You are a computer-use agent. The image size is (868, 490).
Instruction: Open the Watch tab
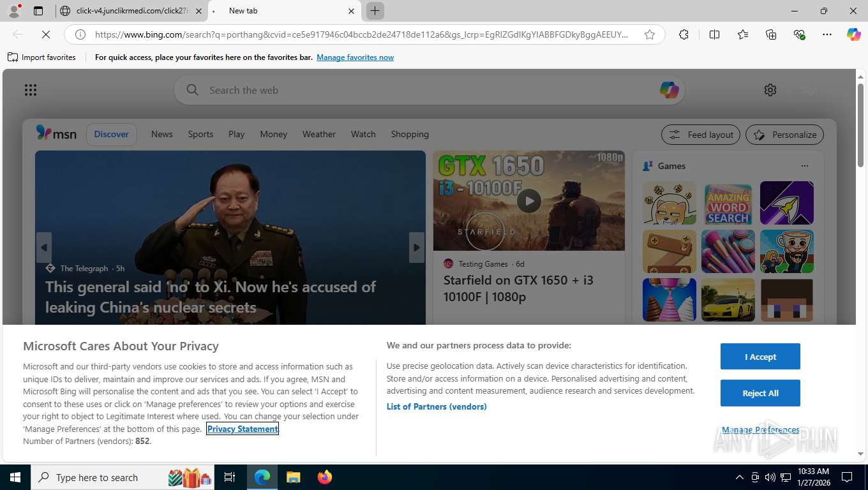[363, 134]
